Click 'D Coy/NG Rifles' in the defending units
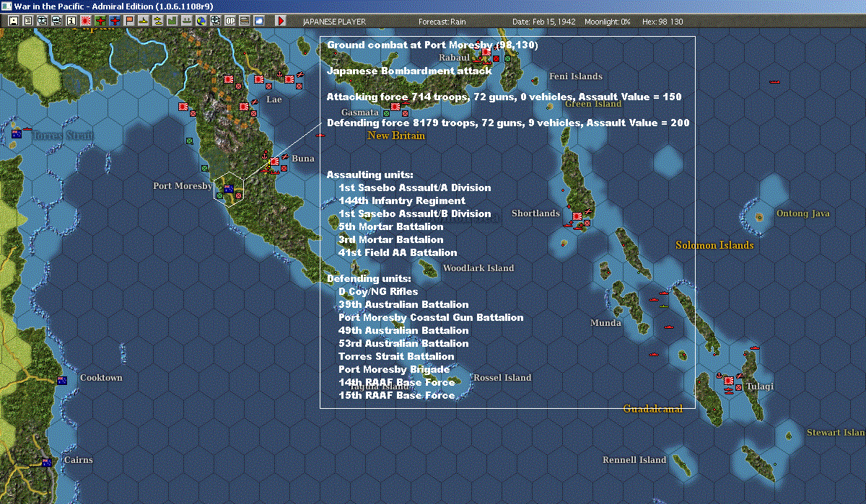Screen dimensions: 866x504 click(378, 291)
